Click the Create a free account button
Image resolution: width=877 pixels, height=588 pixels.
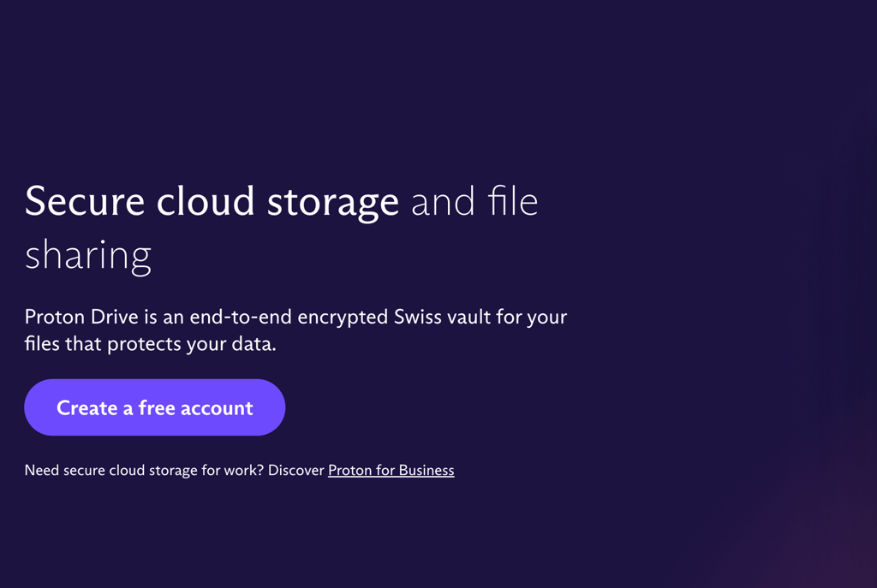[x=154, y=407]
